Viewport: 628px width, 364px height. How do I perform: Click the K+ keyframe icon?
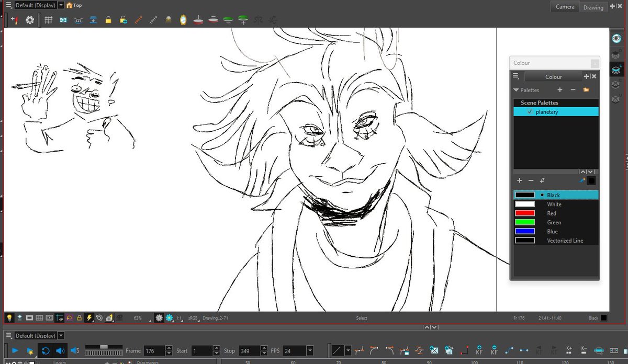pyautogui.click(x=569, y=350)
